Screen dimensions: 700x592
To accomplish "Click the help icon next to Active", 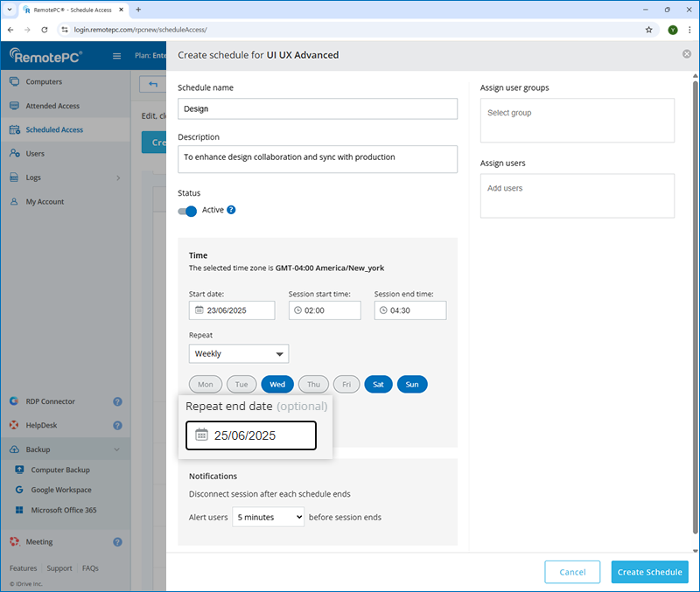I will pos(231,210).
